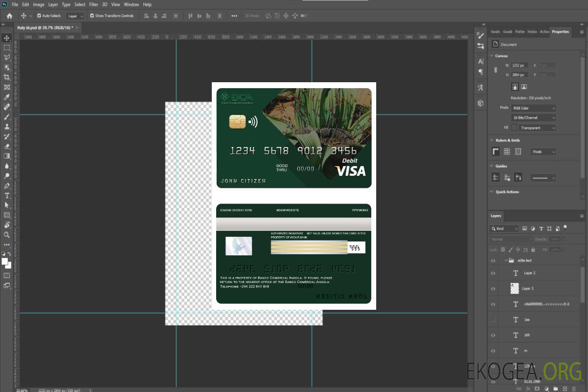Toggle Show Transform Controls checkbox

tap(92, 16)
